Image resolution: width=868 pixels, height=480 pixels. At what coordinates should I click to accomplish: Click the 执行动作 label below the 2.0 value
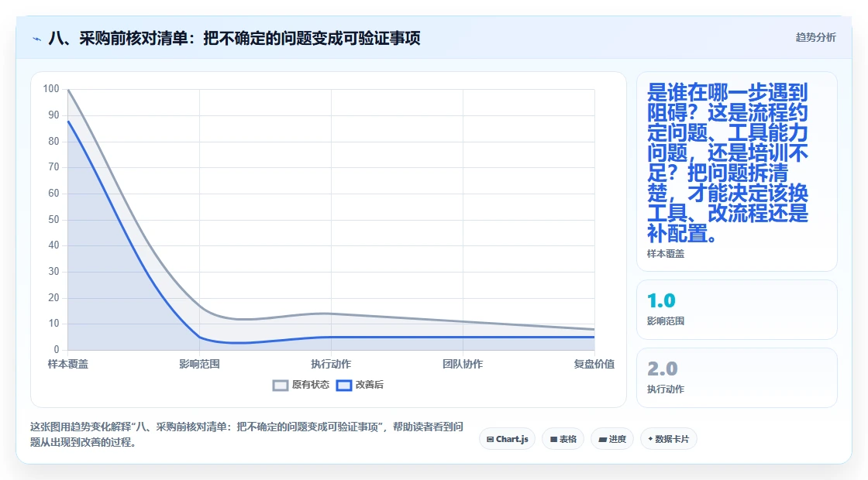tap(666, 389)
